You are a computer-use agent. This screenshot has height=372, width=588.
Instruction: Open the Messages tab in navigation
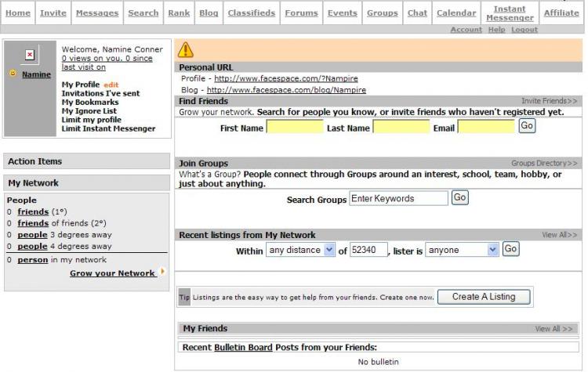(97, 13)
